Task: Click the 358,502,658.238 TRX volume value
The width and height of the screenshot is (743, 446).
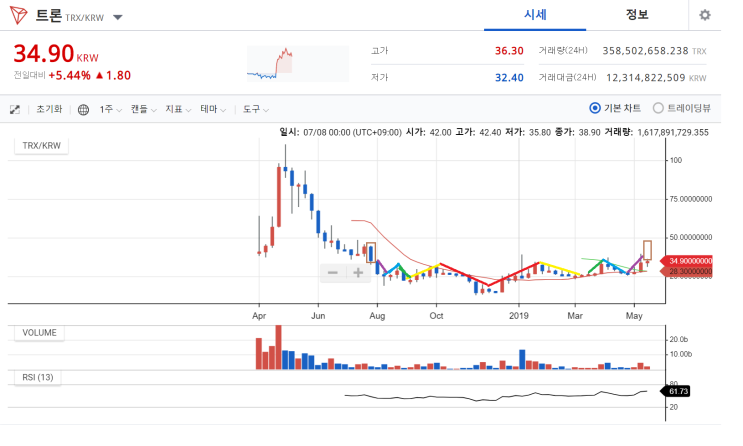Action: pyautogui.click(x=654, y=51)
